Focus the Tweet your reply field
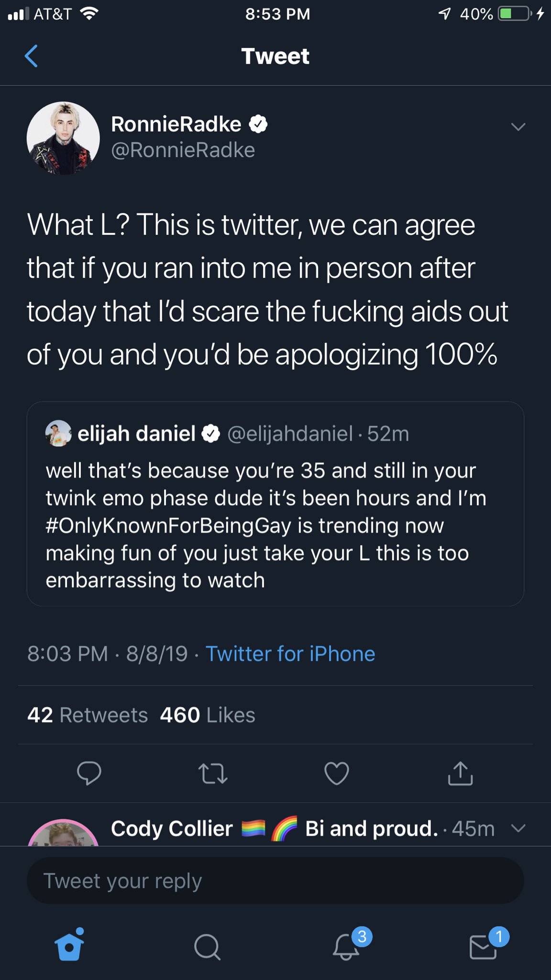 275,880
